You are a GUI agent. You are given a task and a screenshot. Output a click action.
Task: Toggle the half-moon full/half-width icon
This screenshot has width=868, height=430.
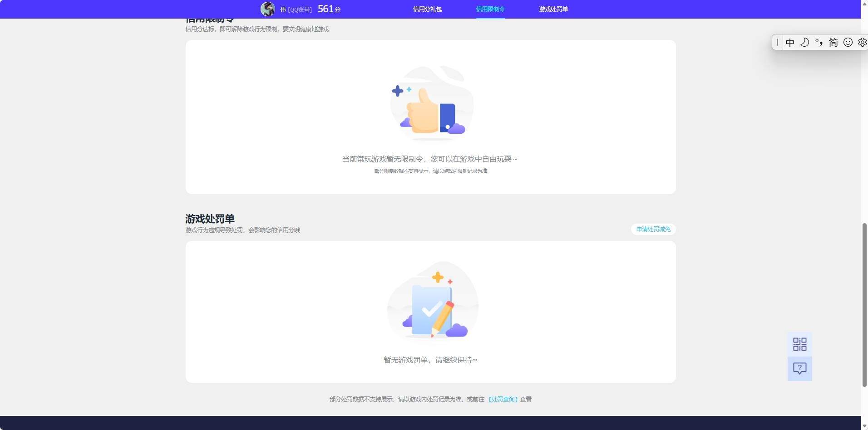pyautogui.click(x=804, y=42)
